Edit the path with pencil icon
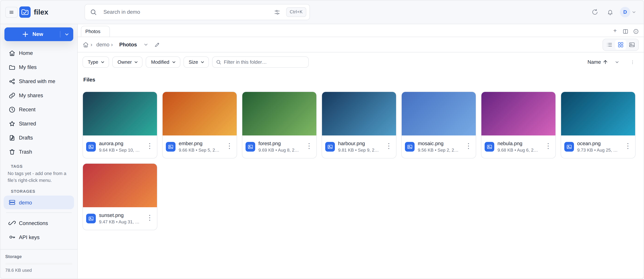This screenshot has height=279, width=644. tap(157, 45)
